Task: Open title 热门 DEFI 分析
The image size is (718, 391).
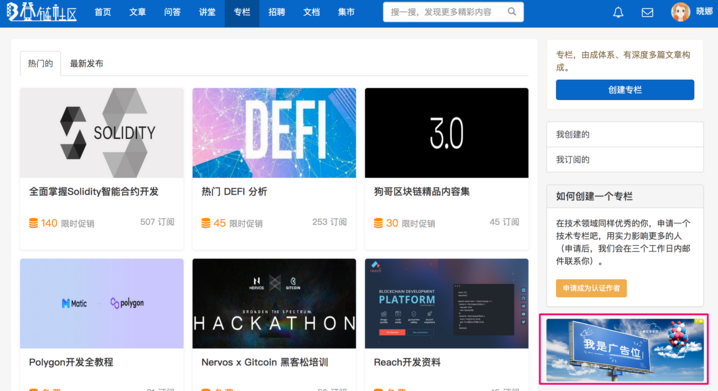Action: pyautogui.click(x=234, y=192)
